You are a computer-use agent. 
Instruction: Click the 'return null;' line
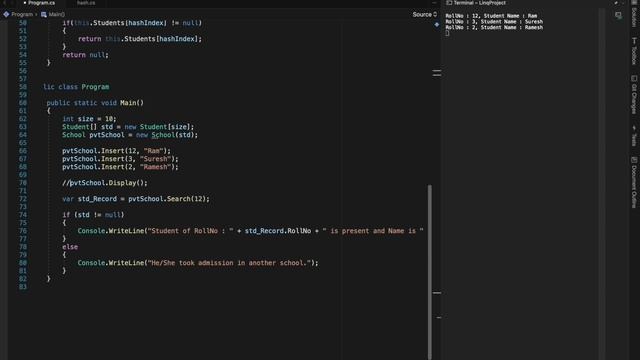point(85,55)
